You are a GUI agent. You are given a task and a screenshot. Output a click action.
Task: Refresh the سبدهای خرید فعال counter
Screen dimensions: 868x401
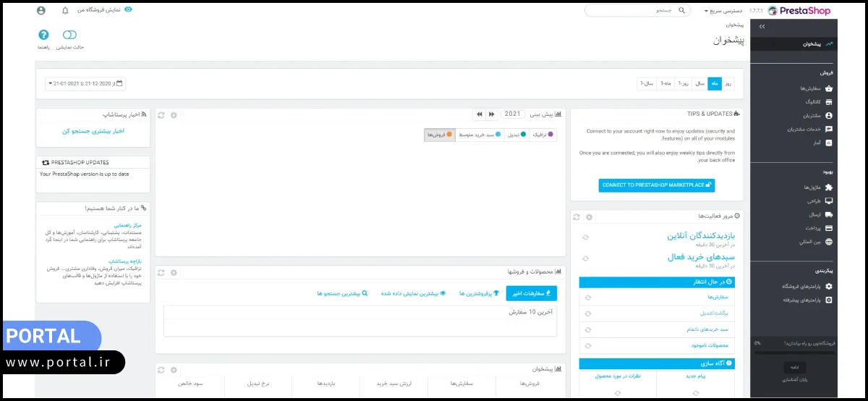[x=585, y=258]
